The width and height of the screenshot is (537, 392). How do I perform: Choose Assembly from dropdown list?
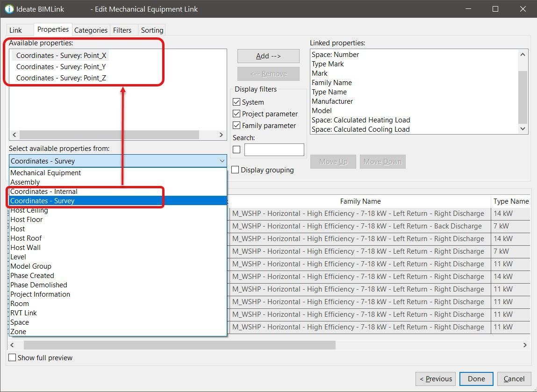click(118, 182)
